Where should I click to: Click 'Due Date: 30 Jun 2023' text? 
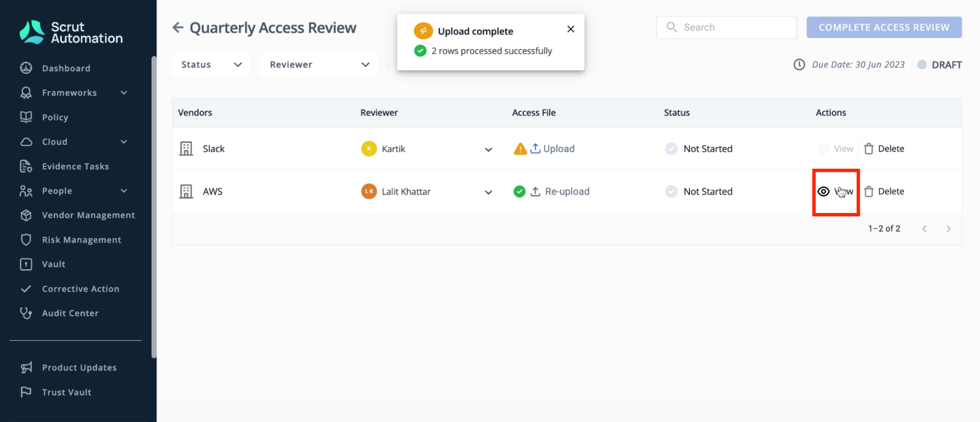[858, 65]
